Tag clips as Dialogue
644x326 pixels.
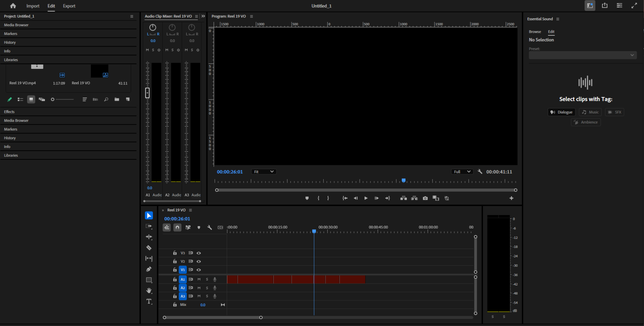561,112
